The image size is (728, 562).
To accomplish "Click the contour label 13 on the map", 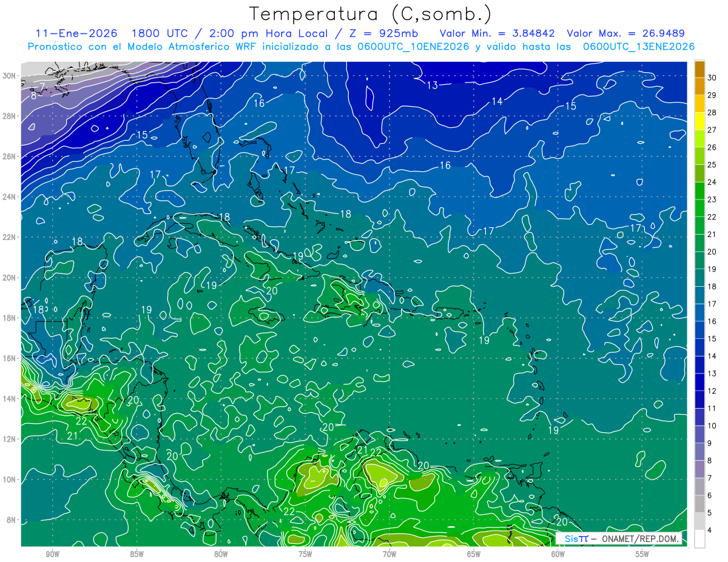I will pos(432,85).
